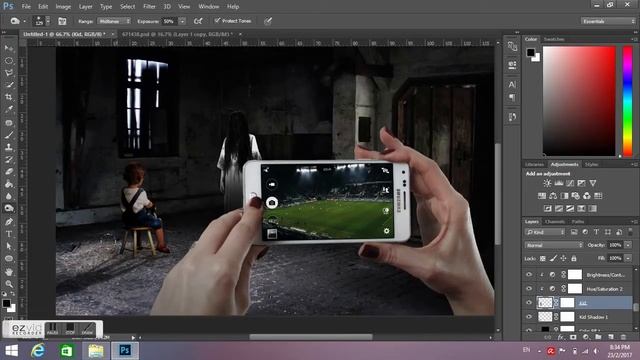
Task: Add a Curves adjustment
Action: (570, 183)
